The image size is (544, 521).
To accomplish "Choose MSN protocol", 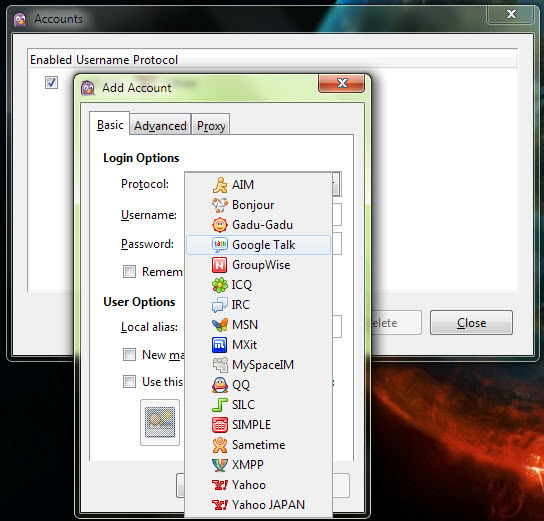I will (258, 325).
